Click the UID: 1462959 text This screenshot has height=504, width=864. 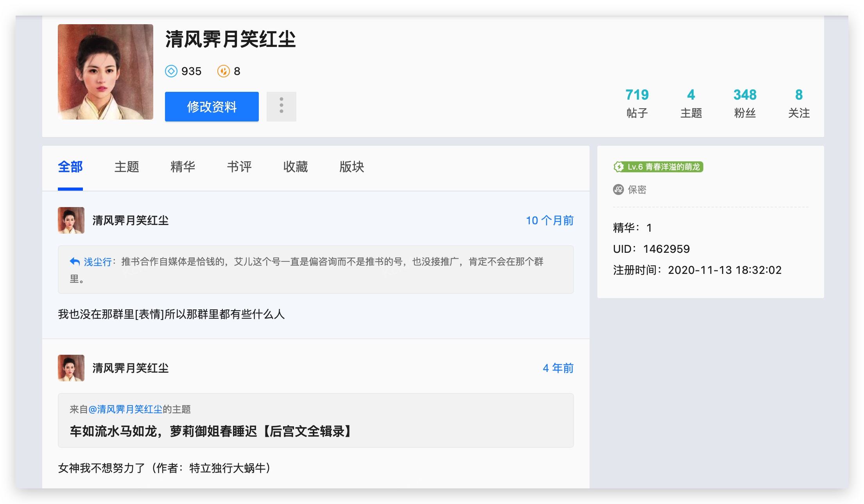[651, 249]
